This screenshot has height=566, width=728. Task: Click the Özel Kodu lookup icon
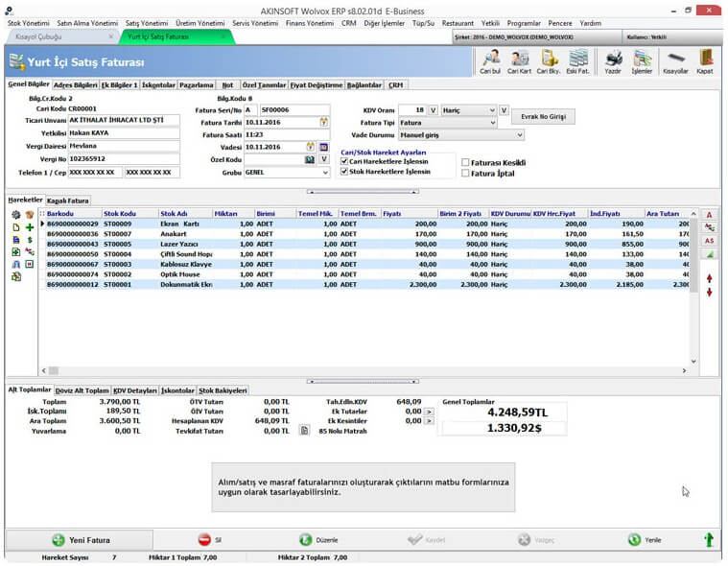(310, 159)
